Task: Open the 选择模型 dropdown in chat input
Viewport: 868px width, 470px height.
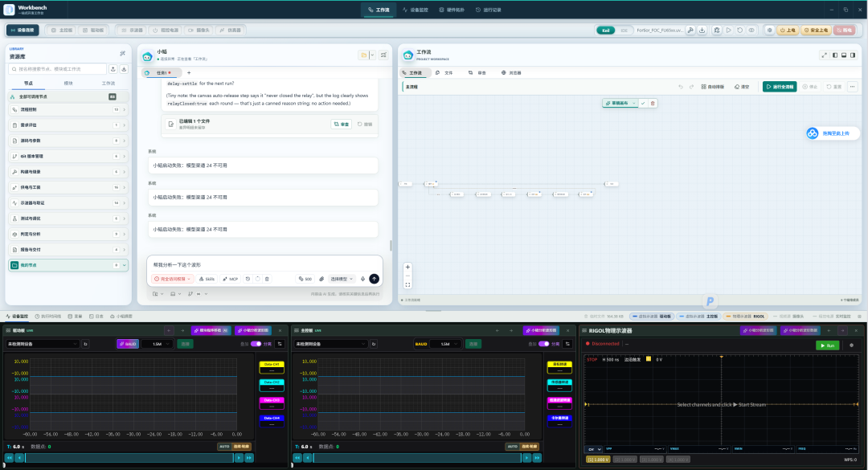Action: tap(342, 279)
